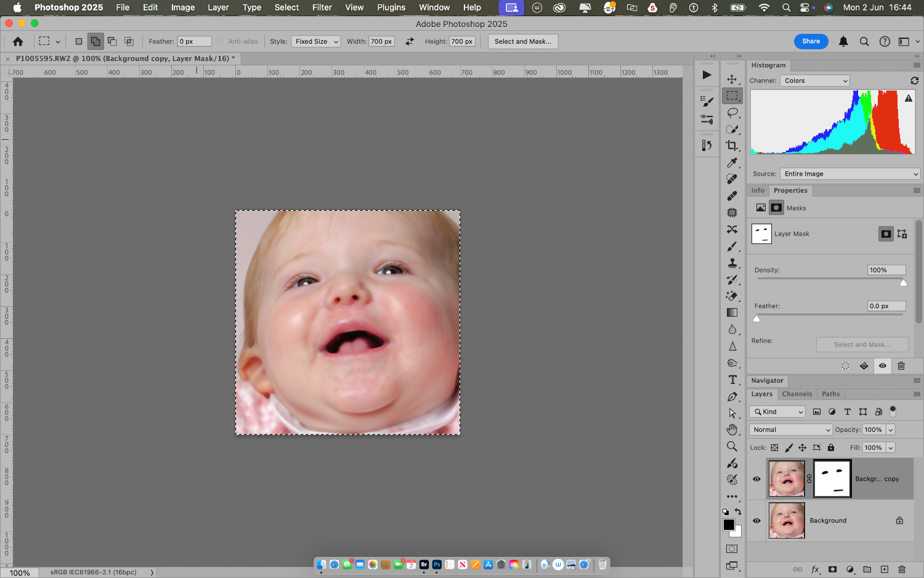Select the Move tool
The height and width of the screenshot is (578, 924).
pos(732,79)
